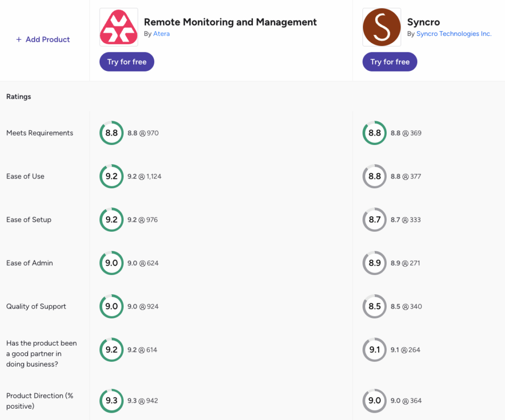Click the good partner in doing business label

click(x=41, y=354)
